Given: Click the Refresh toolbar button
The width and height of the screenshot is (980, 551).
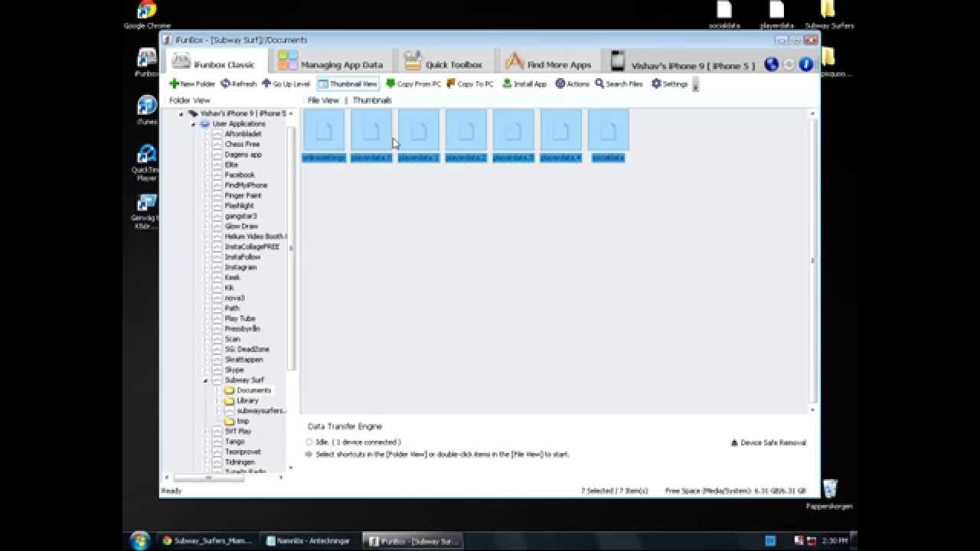Looking at the screenshot, I should (239, 84).
